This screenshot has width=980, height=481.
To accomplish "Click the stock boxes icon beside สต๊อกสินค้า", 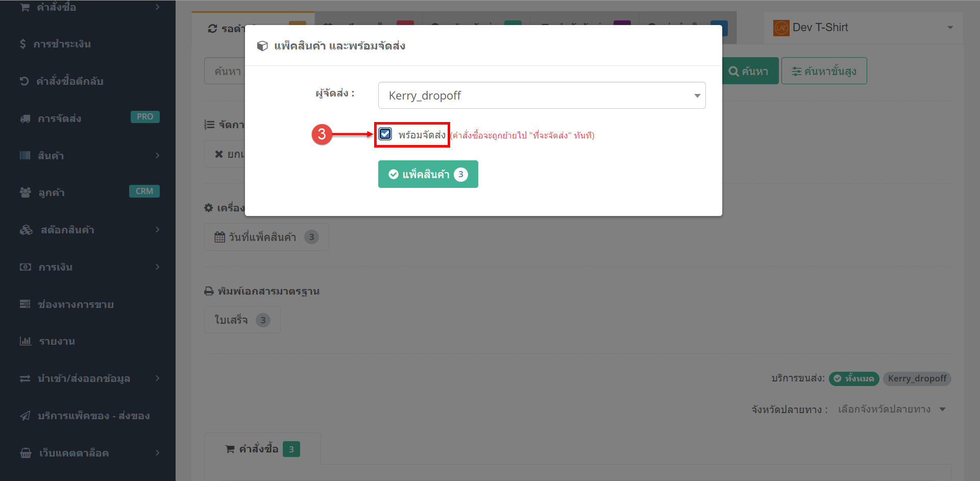I will click(26, 230).
